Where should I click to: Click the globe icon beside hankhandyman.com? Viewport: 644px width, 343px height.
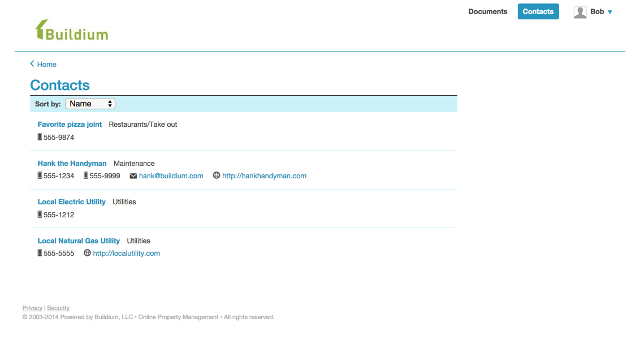[x=216, y=175]
